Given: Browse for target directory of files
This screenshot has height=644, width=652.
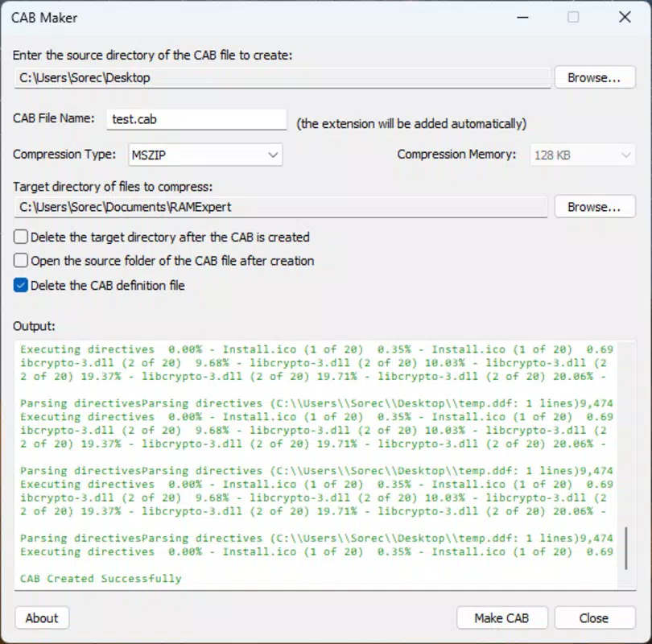Looking at the screenshot, I should click(594, 207).
